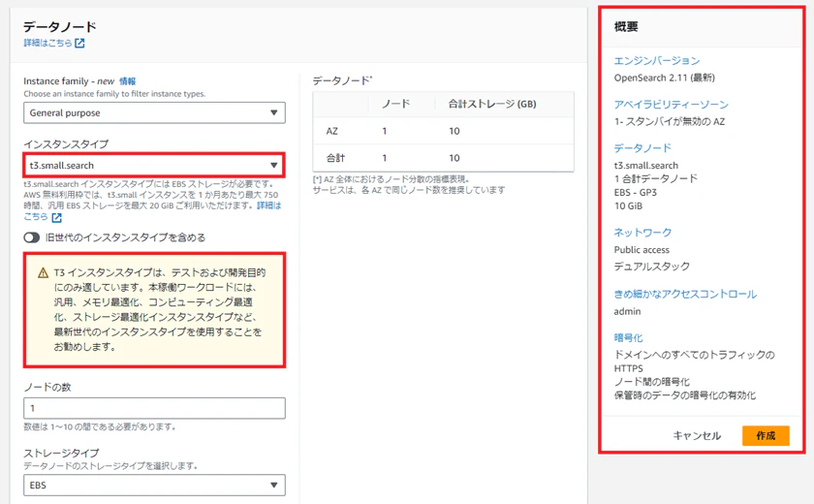This screenshot has height=504, width=814.
Task: Focus the ノードの数 input field
Action: (154, 408)
